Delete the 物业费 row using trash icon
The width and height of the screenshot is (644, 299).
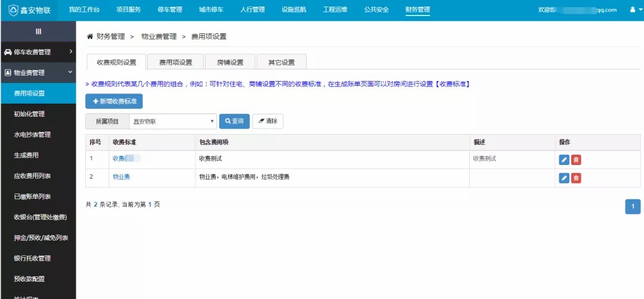point(576,178)
